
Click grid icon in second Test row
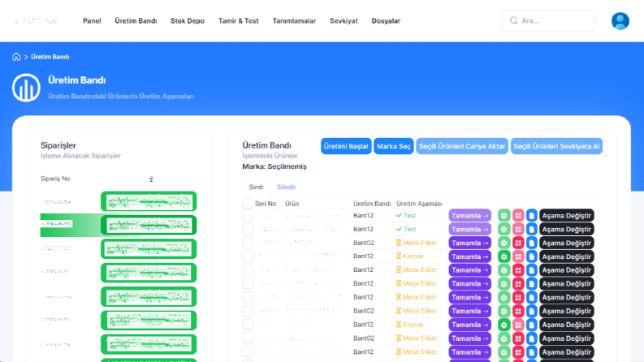click(x=518, y=229)
